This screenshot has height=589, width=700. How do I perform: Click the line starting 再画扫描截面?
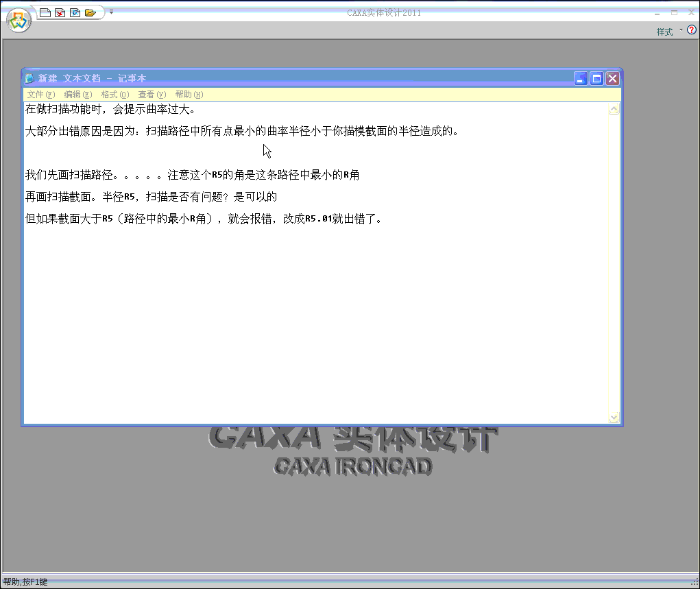coord(151,197)
